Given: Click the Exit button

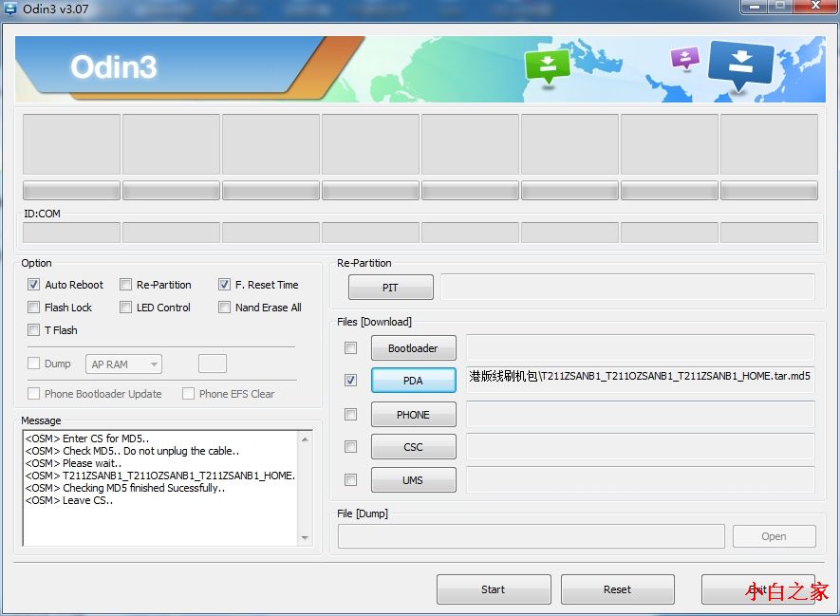Looking at the screenshot, I should click(x=757, y=589).
